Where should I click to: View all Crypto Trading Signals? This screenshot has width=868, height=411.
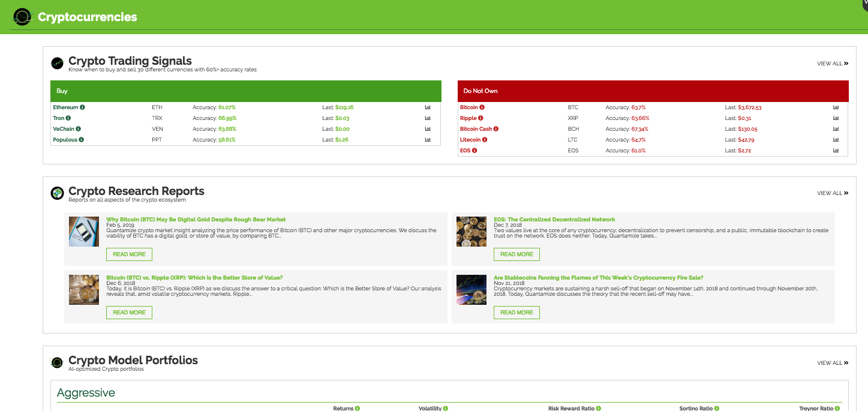point(833,63)
